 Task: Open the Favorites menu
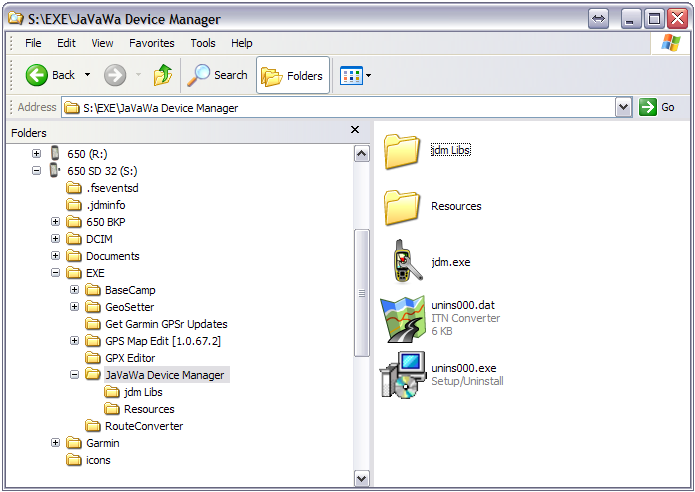[x=152, y=43]
